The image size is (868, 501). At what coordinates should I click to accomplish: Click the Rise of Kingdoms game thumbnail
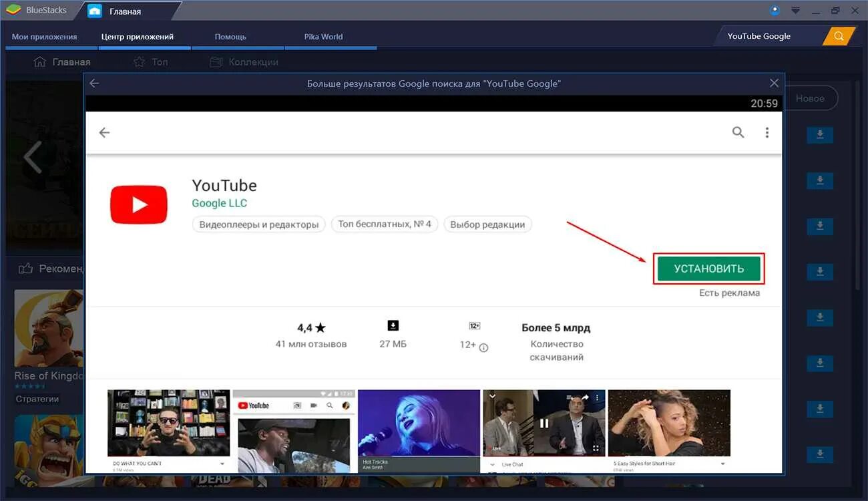point(49,327)
